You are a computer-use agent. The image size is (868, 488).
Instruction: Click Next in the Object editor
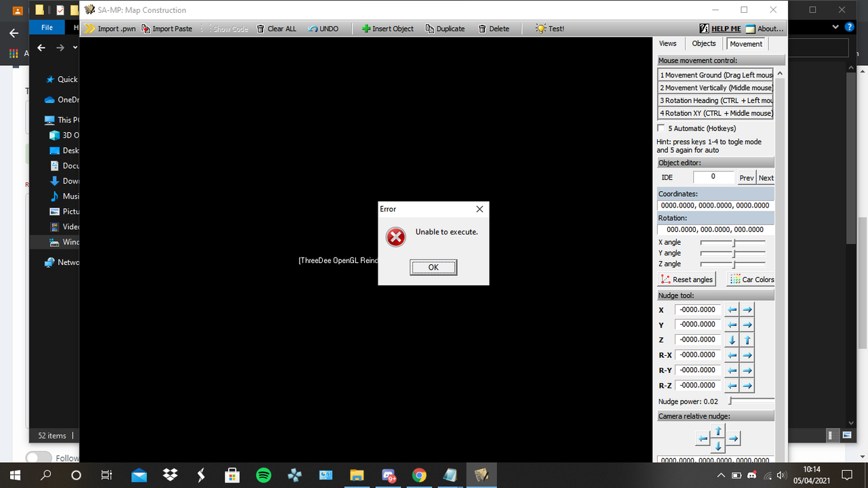(766, 178)
